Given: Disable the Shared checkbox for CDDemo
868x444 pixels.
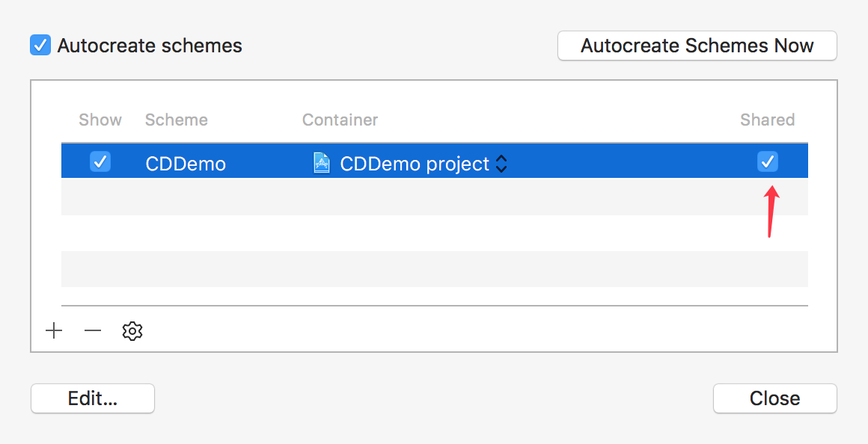Looking at the screenshot, I should (x=768, y=161).
